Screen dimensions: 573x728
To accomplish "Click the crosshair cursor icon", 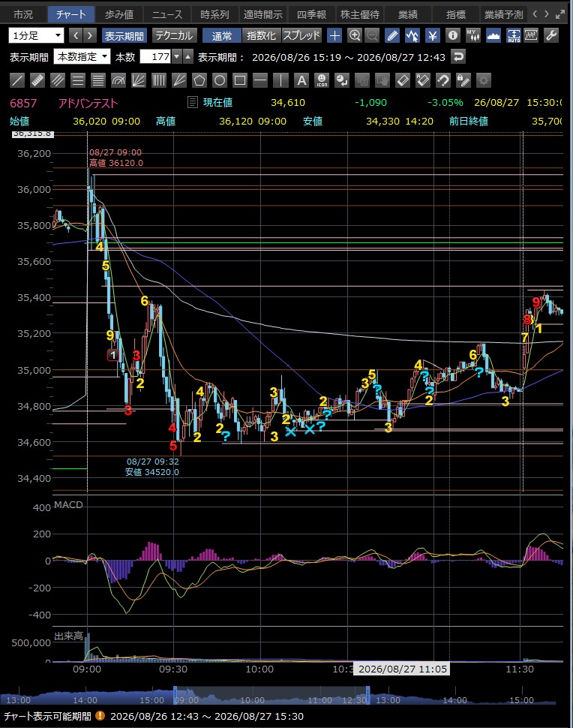I will pos(334,35).
